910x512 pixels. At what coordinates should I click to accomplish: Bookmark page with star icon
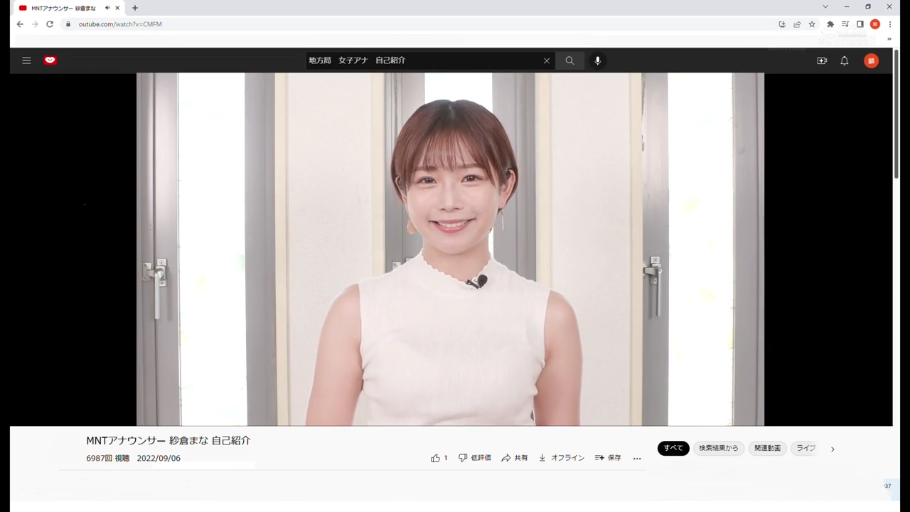tap(812, 24)
